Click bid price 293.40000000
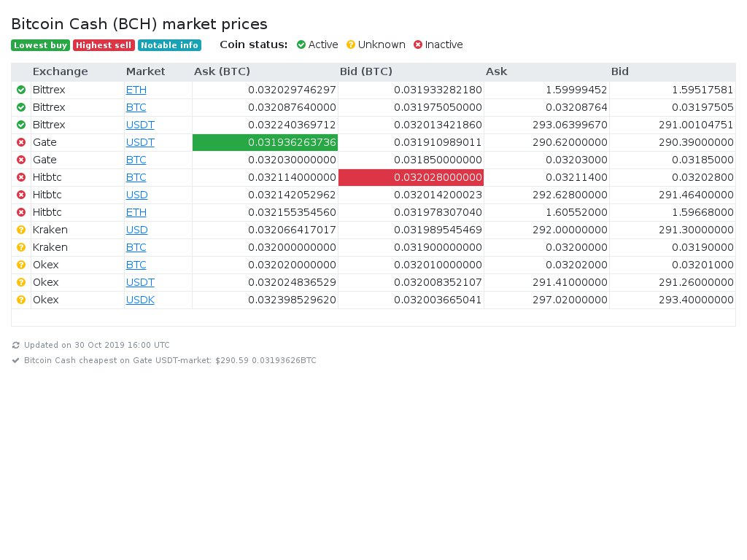This screenshot has width=747, height=560. [x=696, y=300]
